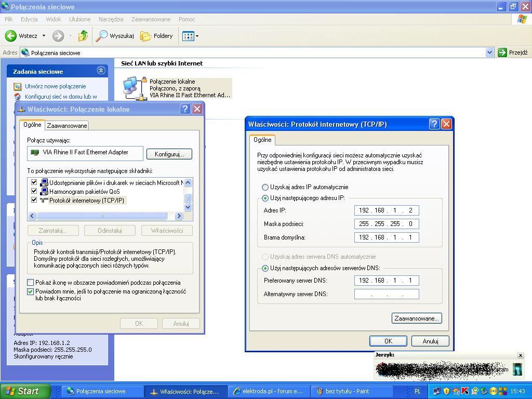Click the green Przejdź go arrow
The width and height of the screenshot is (532, 399).
click(x=502, y=52)
